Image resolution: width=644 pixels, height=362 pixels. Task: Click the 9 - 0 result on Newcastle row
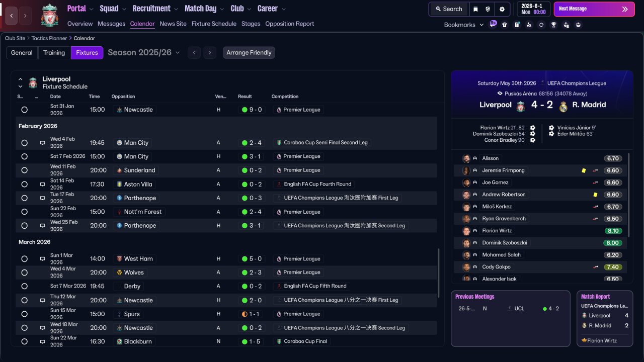tap(252, 110)
